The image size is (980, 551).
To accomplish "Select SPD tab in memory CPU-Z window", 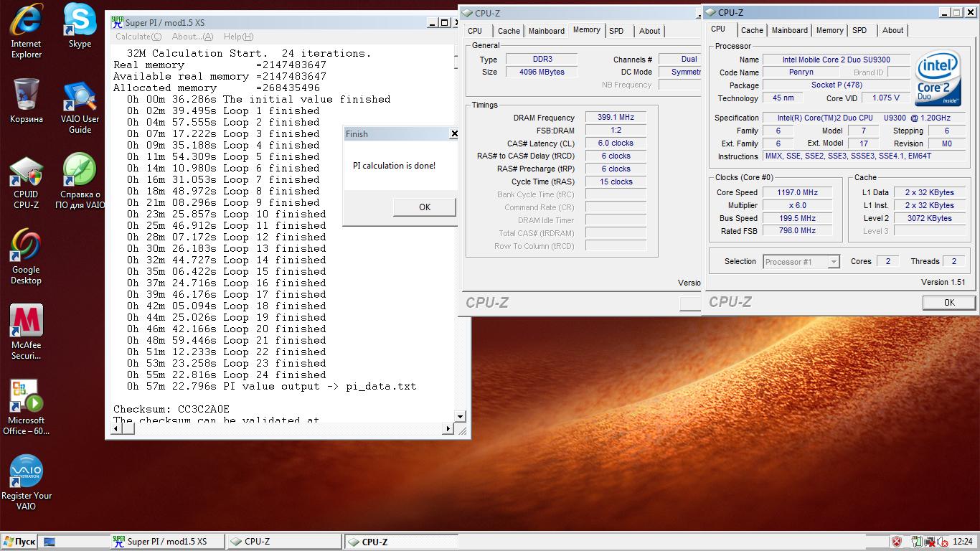I will [616, 31].
